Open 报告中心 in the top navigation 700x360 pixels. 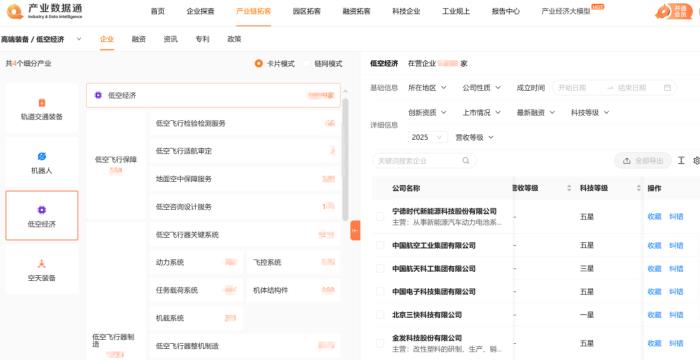tap(505, 12)
